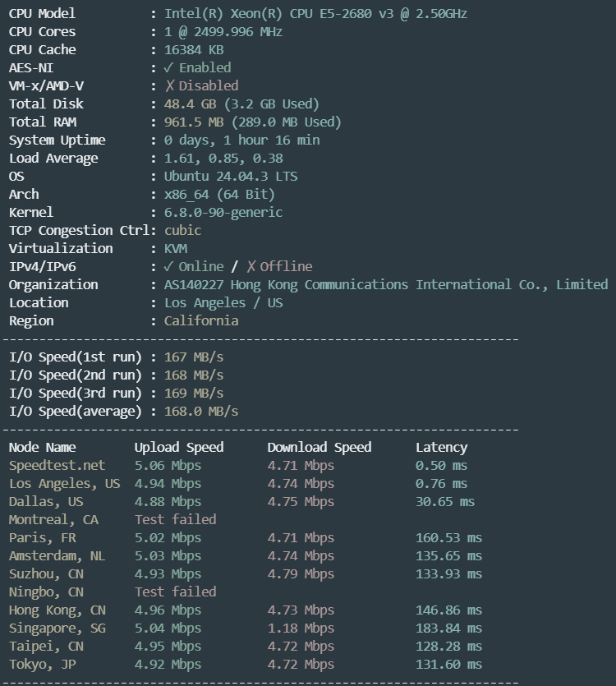Click the Montreal Test failed message
This screenshot has height=686, width=616.
pyautogui.click(x=176, y=520)
